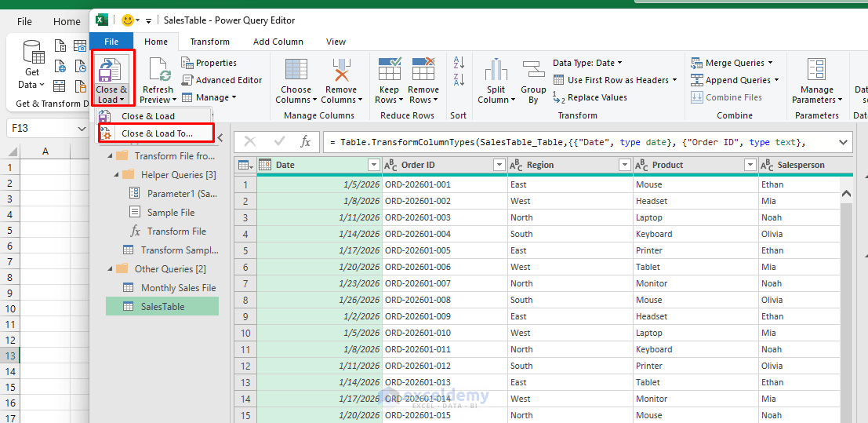Viewport: 868px width, 423px height.
Task: Open the Manage dropdown in the ribbon
Action: click(x=209, y=97)
